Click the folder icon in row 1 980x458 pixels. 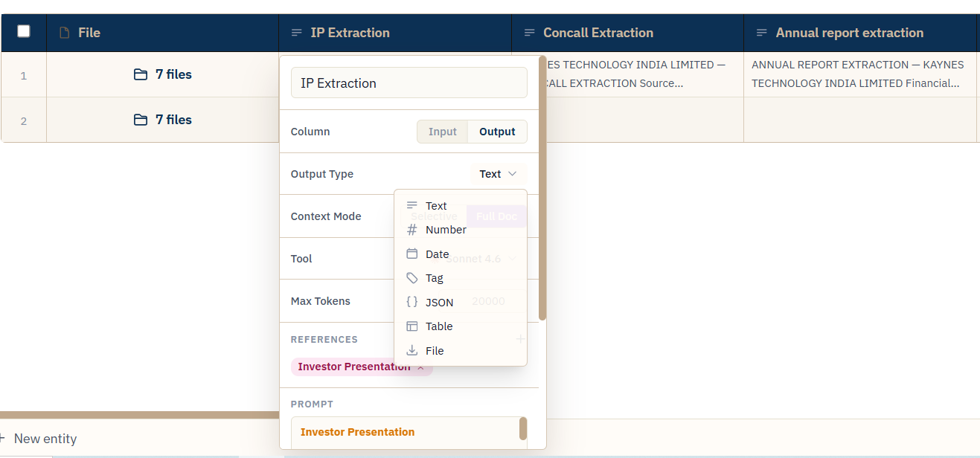pyautogui.click(x=141, y=74)
